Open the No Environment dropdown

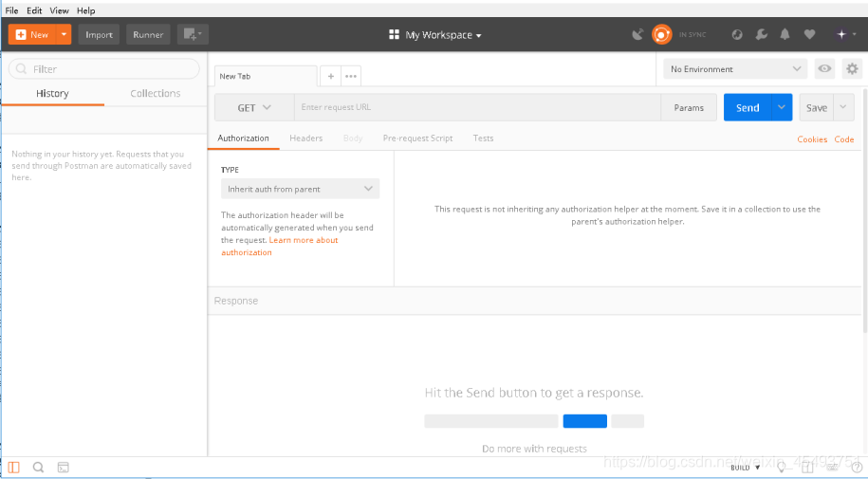[x=735, y=68]
